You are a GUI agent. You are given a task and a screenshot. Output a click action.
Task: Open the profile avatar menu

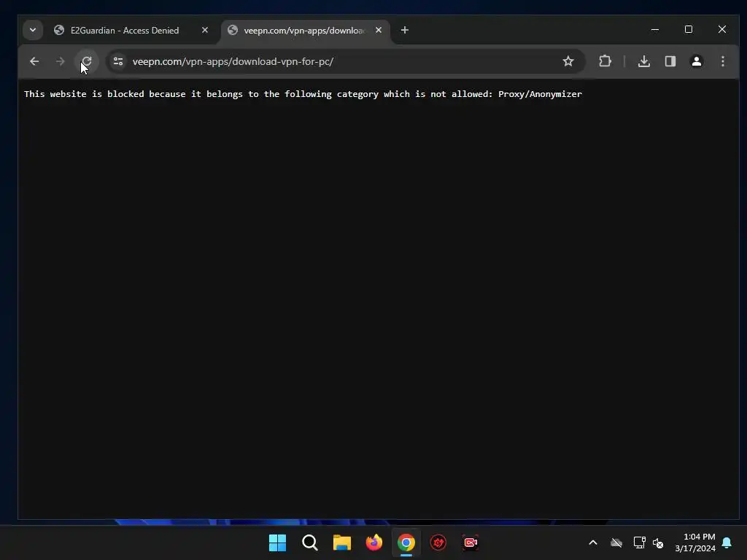coord(697,61)
